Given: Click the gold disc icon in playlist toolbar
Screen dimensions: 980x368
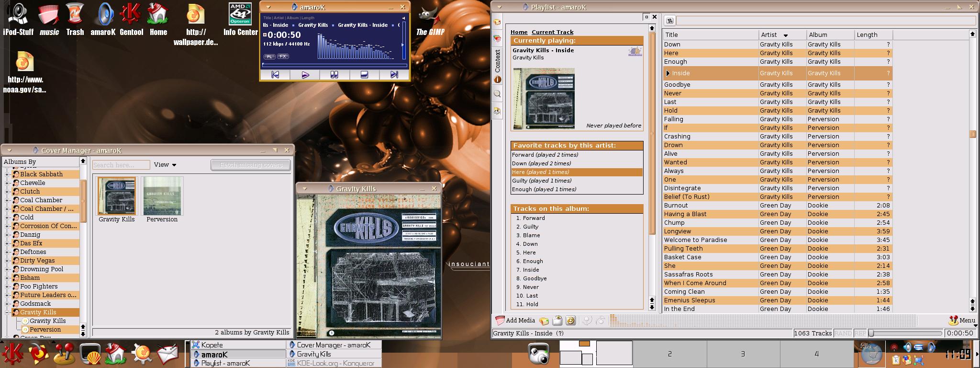Looking at the screenshot, I should (x=570, y=321).
